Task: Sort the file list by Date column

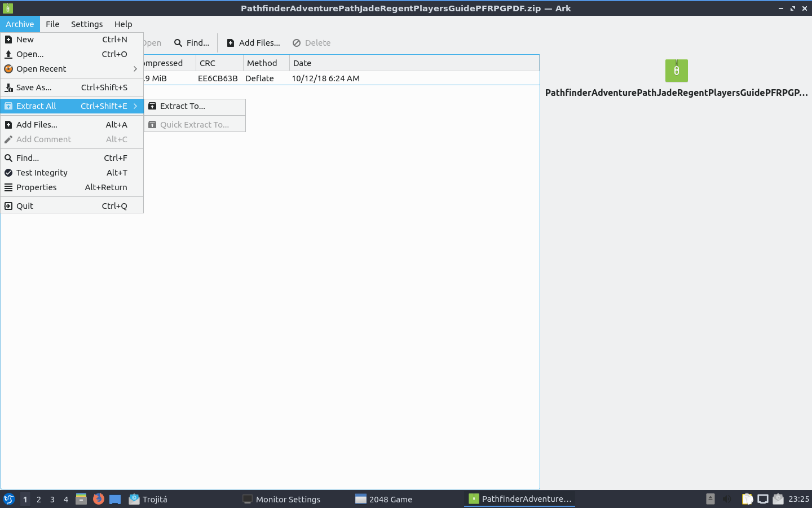Action: [x=302, y=63]
